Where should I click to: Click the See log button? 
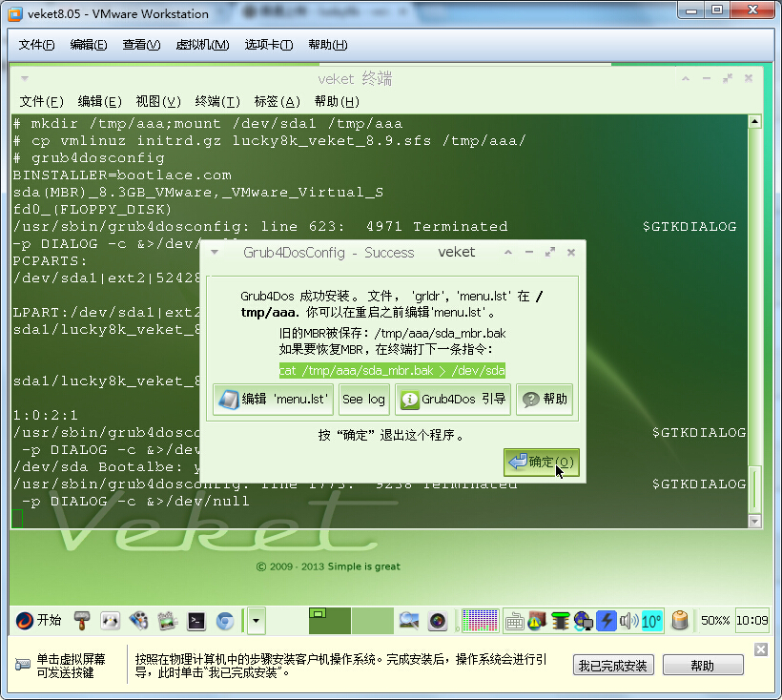[363, 399]
